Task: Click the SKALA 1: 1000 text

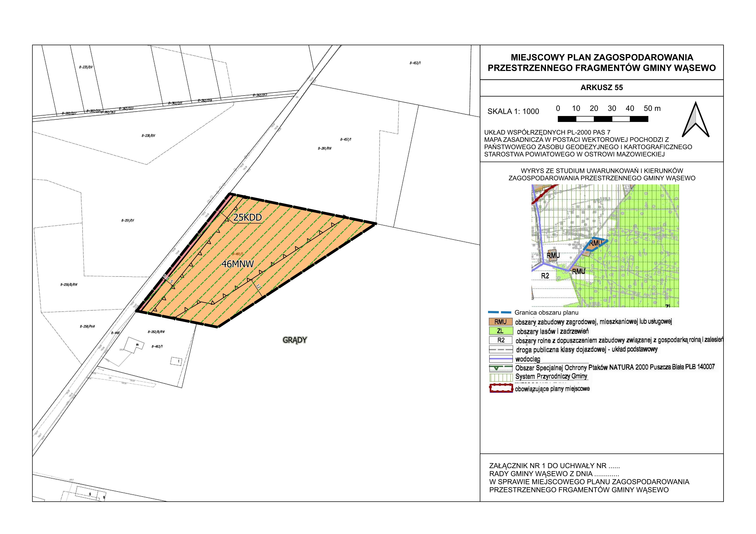Action: click(x=513, y=112)
